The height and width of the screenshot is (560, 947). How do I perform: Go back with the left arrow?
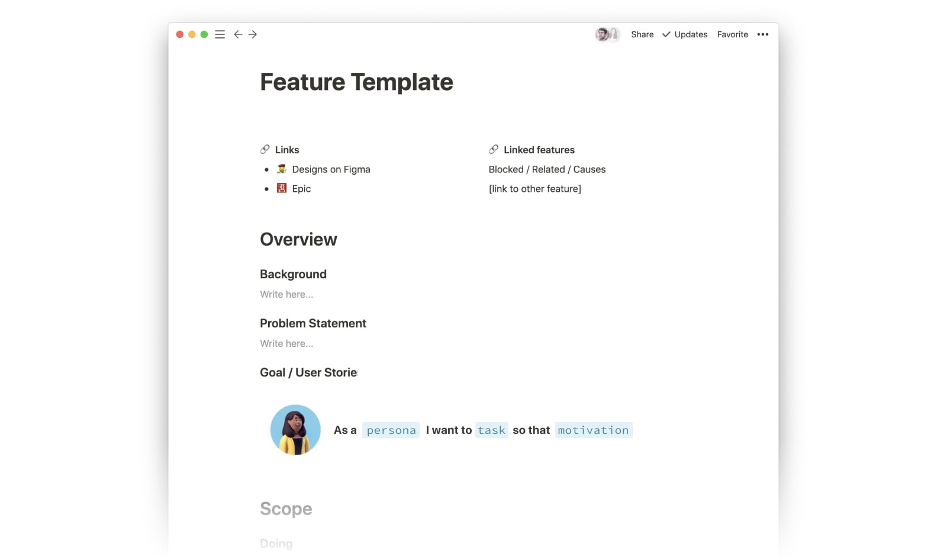238,34
